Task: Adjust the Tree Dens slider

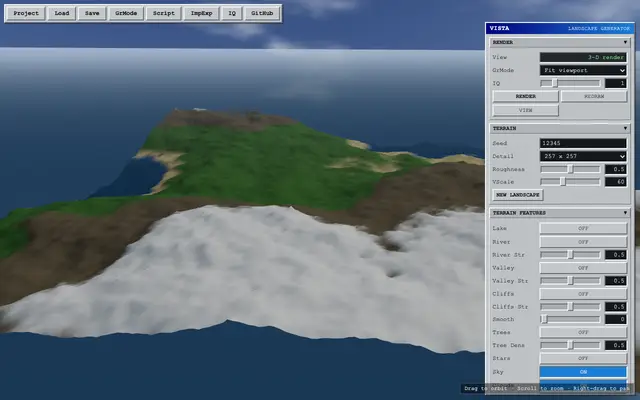Action: pos(571,345)
